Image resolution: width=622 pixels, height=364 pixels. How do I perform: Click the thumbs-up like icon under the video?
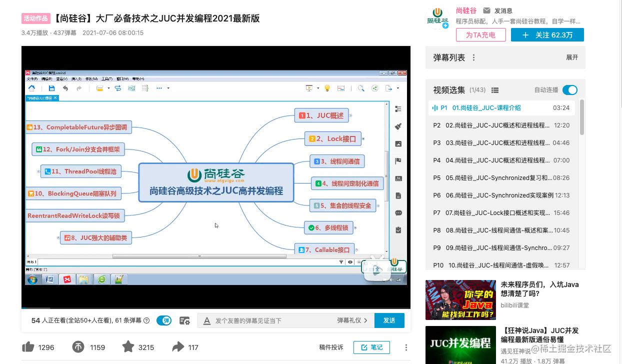(30, 346)
